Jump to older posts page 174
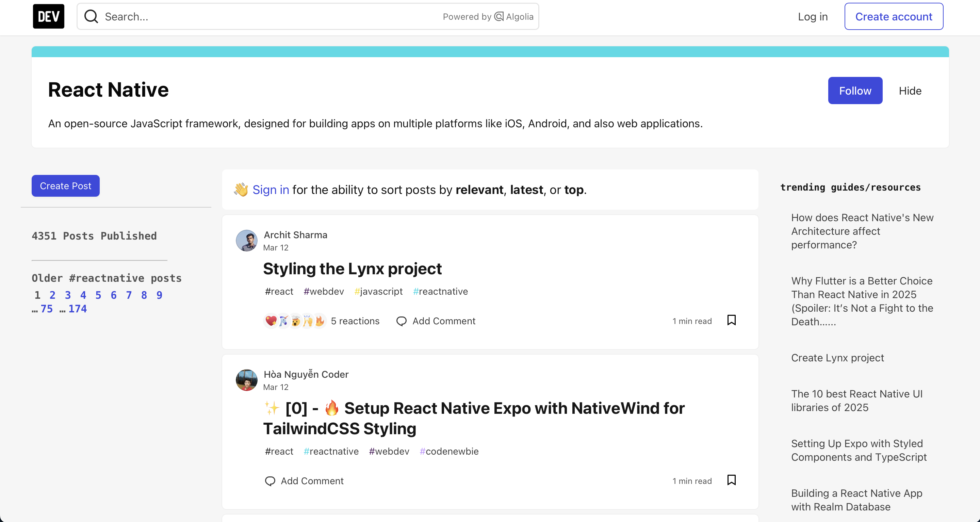This screenshot has height=522, width=980. click(78, 309)
